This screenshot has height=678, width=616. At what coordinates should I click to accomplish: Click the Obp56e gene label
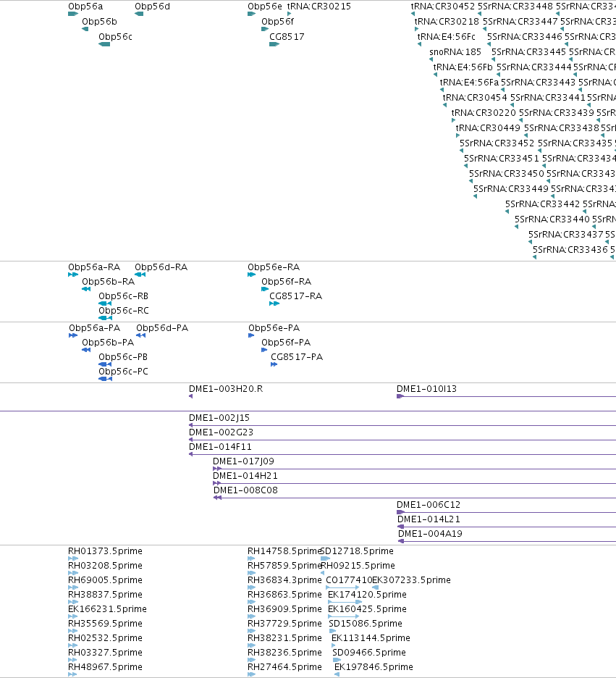265,7
